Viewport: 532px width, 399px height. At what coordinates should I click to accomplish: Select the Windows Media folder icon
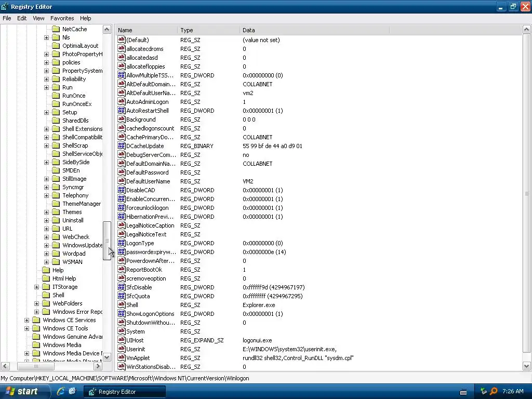pyautogui.click(x=36, y=345)
